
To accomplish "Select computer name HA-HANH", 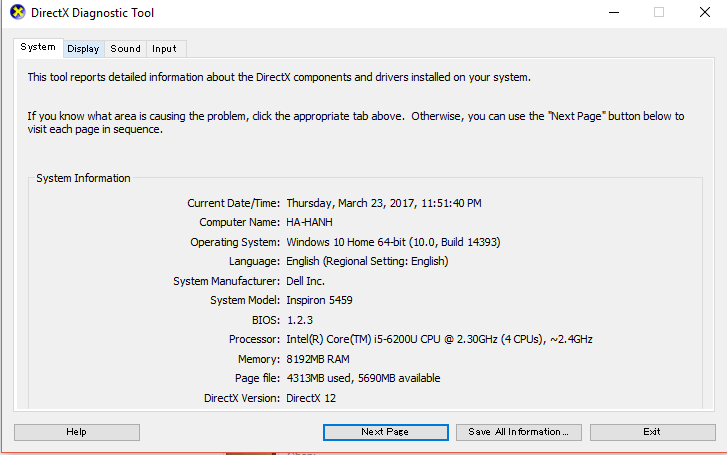I will (x=309, y=222).
